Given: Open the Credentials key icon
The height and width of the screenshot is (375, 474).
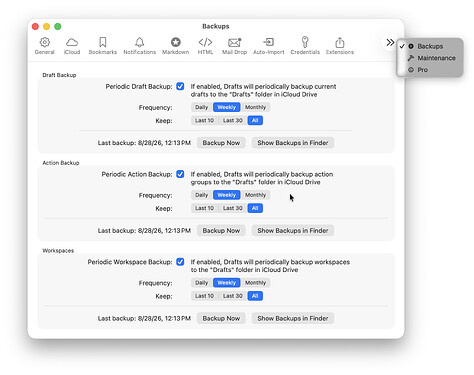Looking at the screenshot, I should tap(305, 42).
